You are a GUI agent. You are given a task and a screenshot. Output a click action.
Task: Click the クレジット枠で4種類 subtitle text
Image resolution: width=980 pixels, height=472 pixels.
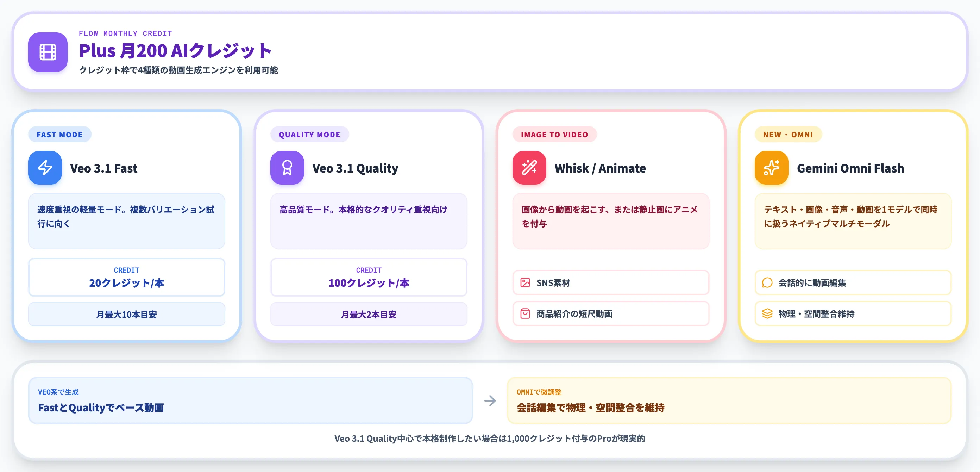178,70
